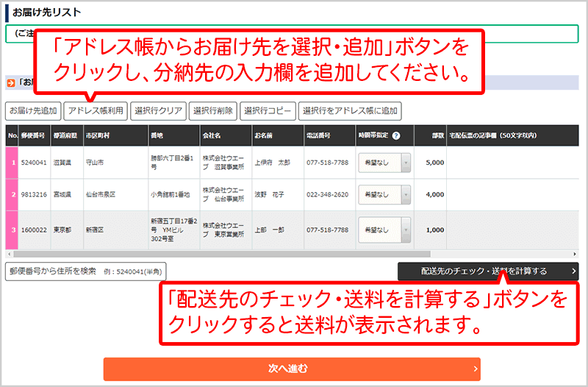Click the 選択行コピー button
This screenshot has width=588, height=387.
pyautogui.click(x=268, y=111)
